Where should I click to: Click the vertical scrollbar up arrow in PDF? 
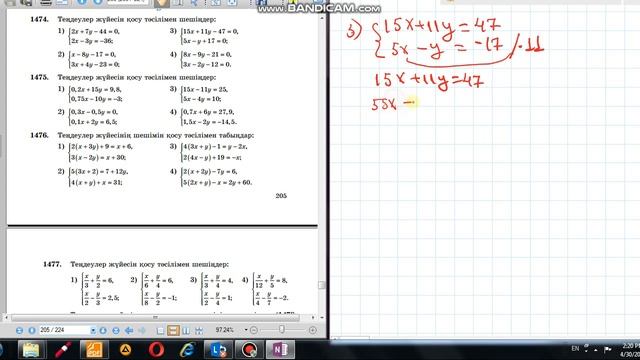coord(322,18)
